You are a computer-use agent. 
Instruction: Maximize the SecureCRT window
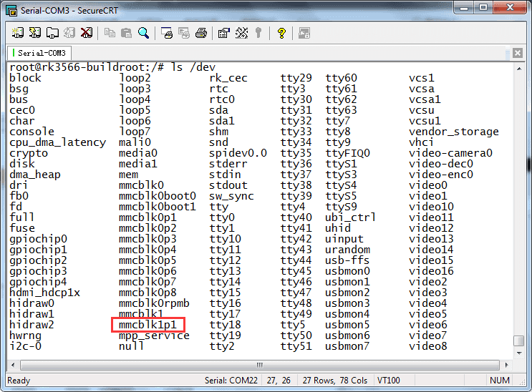point(483,7)
